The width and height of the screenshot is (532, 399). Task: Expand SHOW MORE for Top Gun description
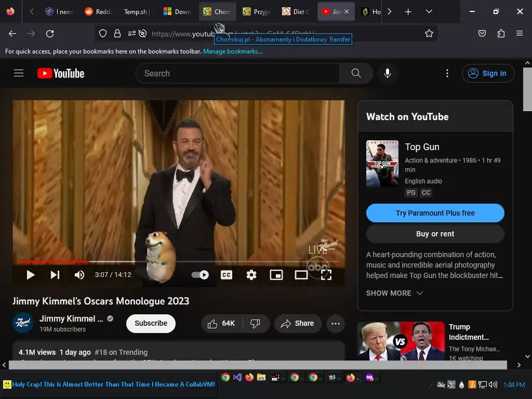point(394,293)
